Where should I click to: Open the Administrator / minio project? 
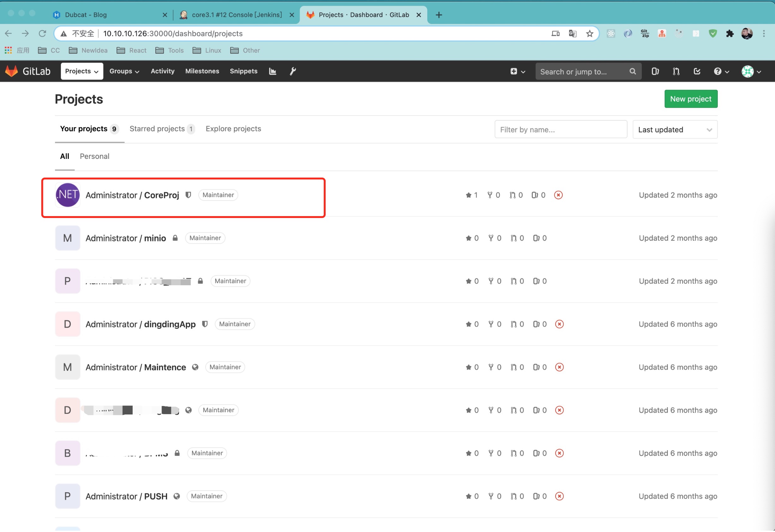pos(126,238)
